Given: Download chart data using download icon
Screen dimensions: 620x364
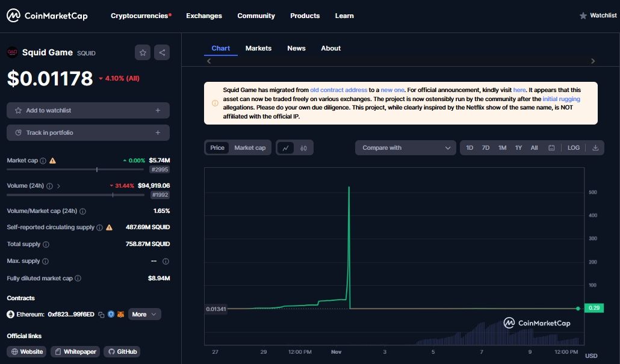Looking at the screenshot, I should [x=595, y=148].
